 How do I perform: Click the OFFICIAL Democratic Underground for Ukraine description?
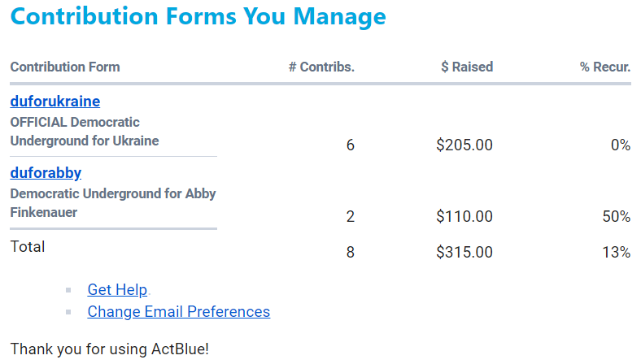(x=84, y=132)
